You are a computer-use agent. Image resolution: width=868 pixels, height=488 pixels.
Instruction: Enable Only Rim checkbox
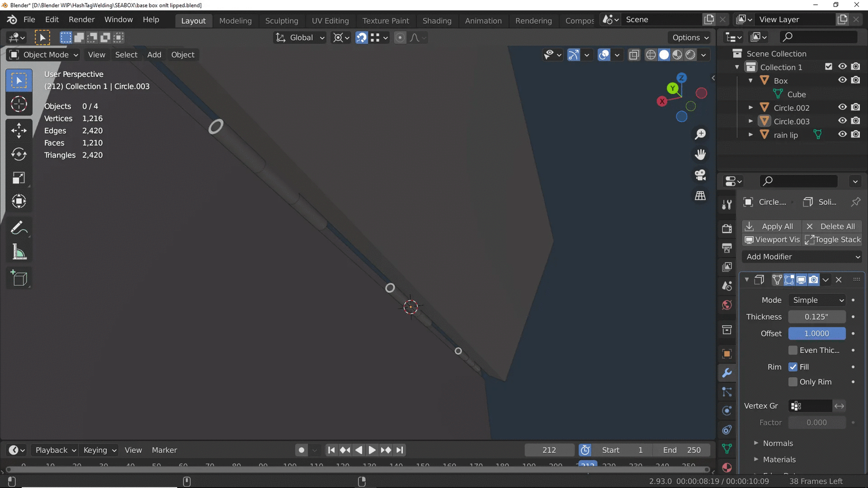[x=793, y=382]
